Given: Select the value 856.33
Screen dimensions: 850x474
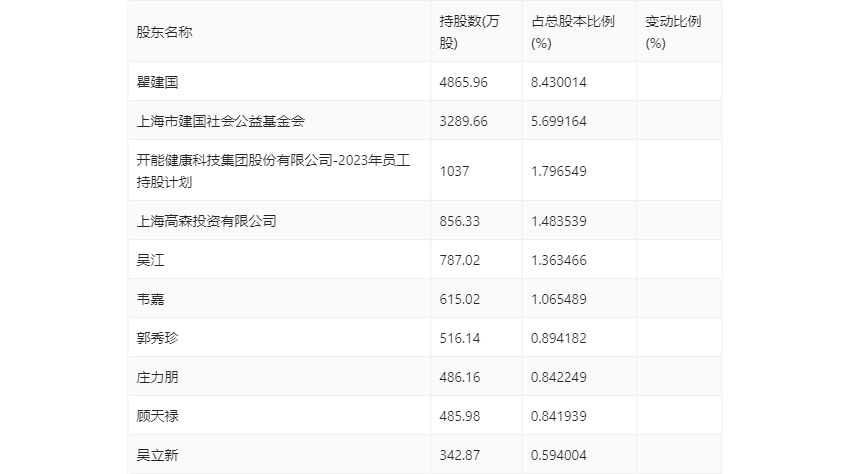Looking at the screenshot, I should 460,221.
